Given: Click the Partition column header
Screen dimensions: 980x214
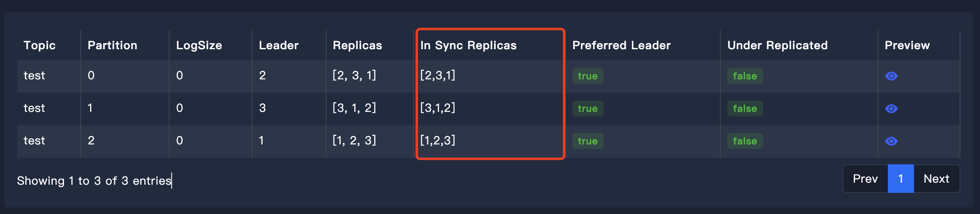Looking at the screenshot, I should point(113,45).
